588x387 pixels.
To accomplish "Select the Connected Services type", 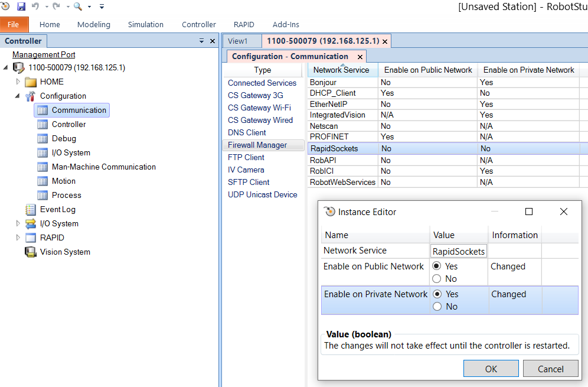I will [262, 83].
